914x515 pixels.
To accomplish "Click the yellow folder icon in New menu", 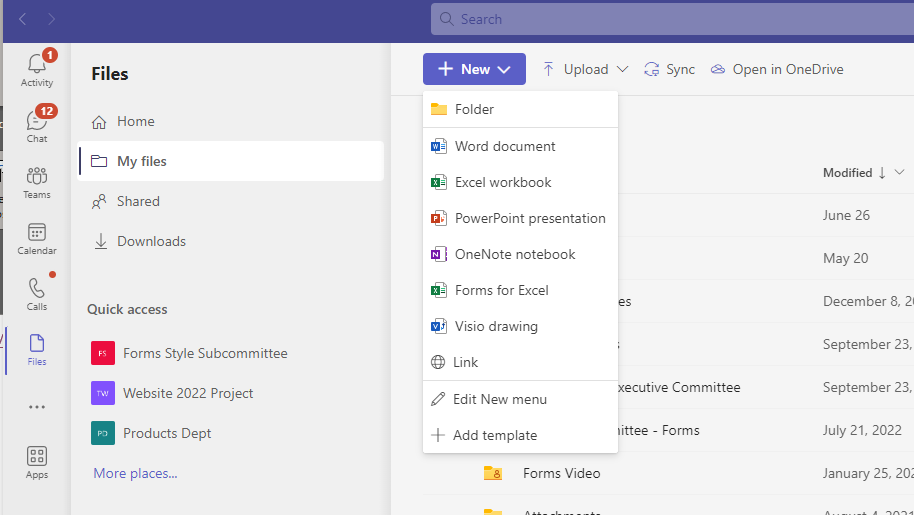I will [438, 109].
